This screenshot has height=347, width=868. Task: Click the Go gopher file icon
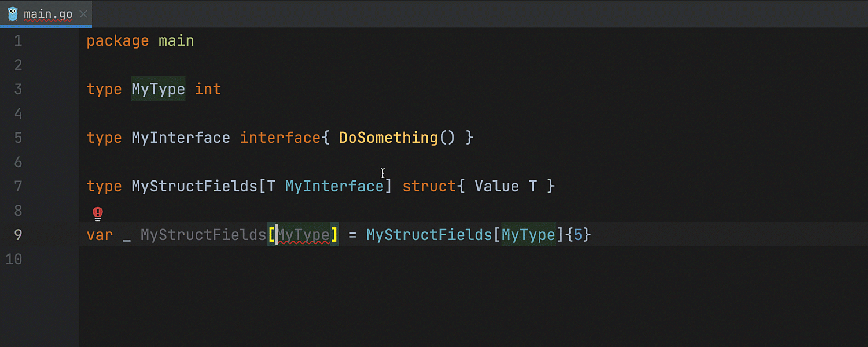coord(13,14)
